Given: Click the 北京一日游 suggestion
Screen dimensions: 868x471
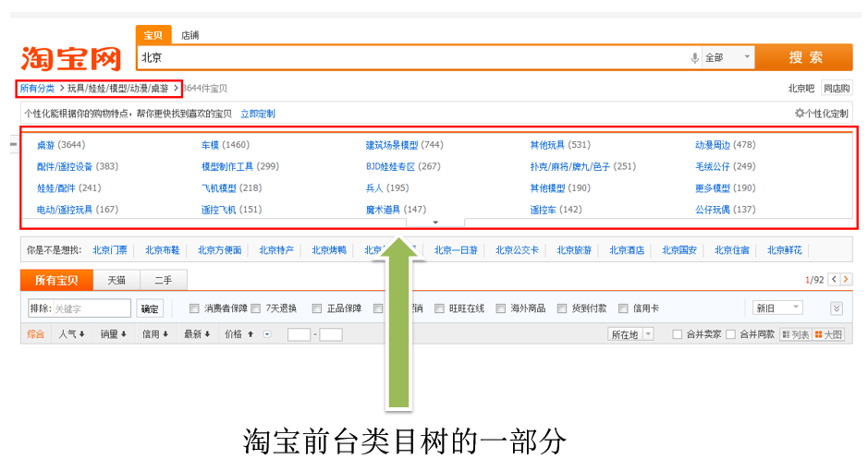Looking at the screenshot, I should point(456,250).
